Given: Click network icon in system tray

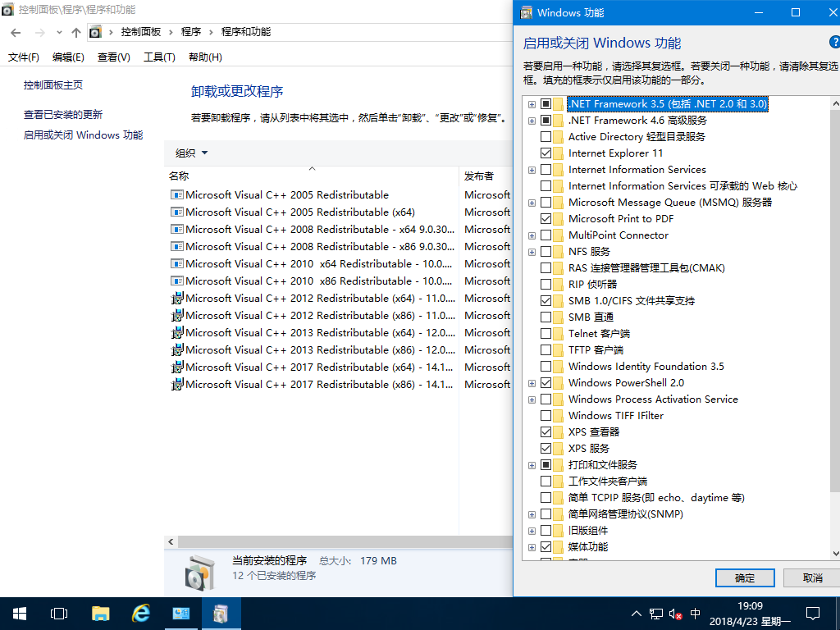Looking at the screenshot, I should coord(655,614).
